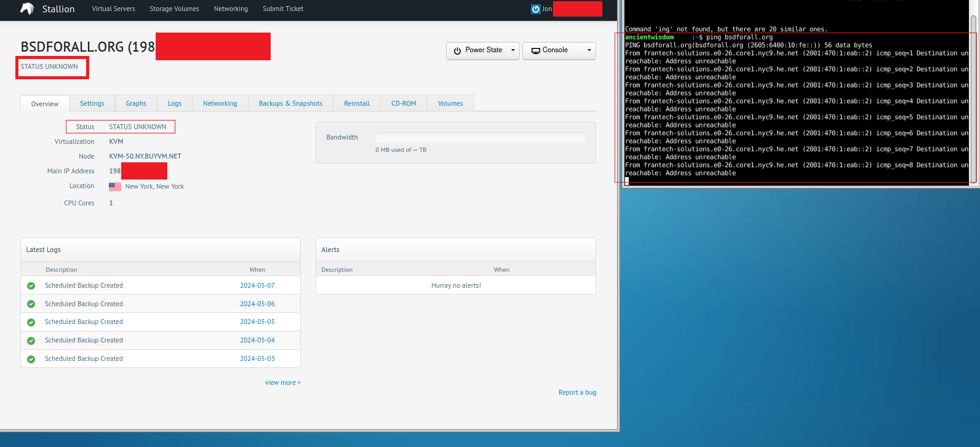Open the 2024-05-07 log date link
The width and height of the screenshot is (980, 447).
click(x=257, y=286)
